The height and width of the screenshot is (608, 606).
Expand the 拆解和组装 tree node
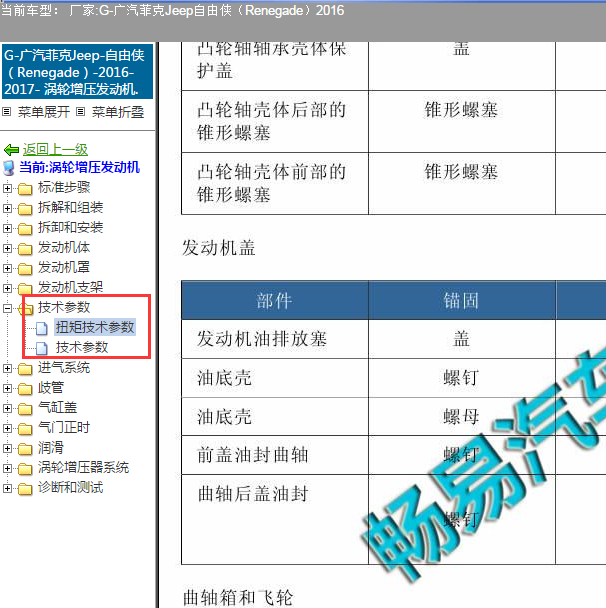[7, 208]
